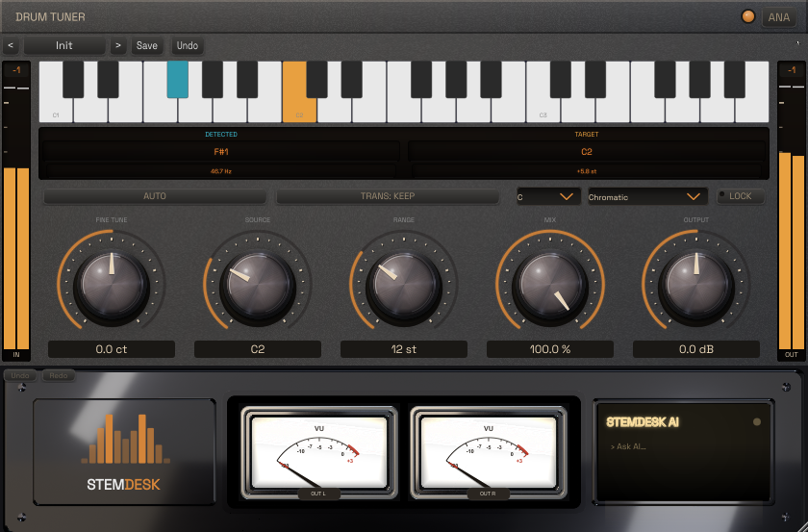Screen dimensions: 808x532
Task: Open the Chromatic scale dropdown
Action: pos(647,197)
